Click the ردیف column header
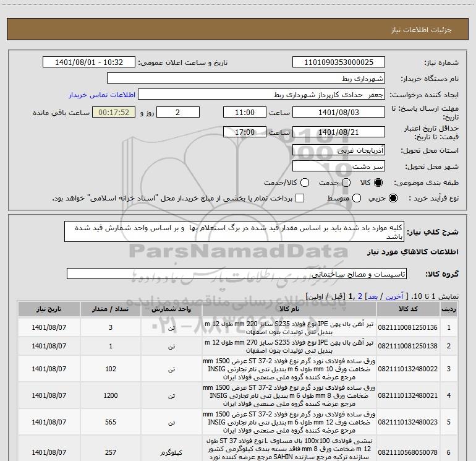This screenshot has height=461, width=476. [449, 309]
